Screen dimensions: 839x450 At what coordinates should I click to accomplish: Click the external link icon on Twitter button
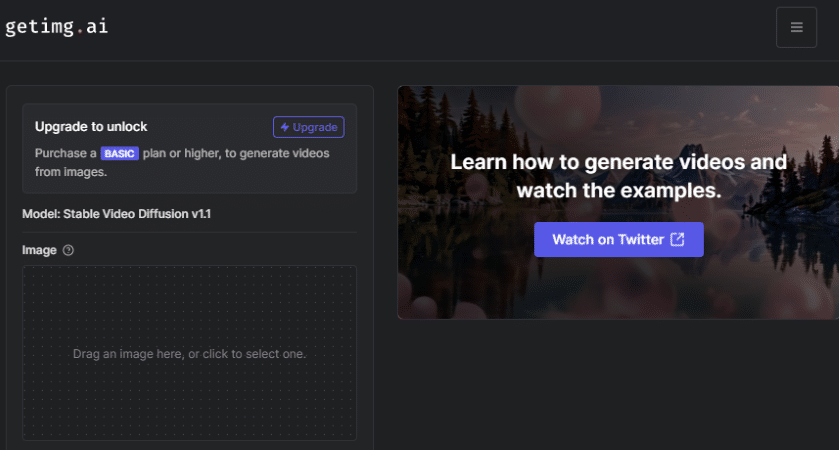point(677,240)
